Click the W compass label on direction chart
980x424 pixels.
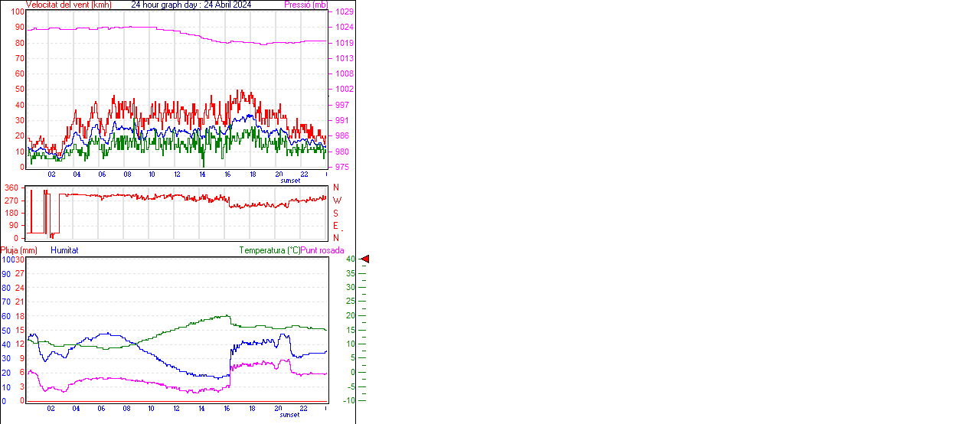click(336, 201)
